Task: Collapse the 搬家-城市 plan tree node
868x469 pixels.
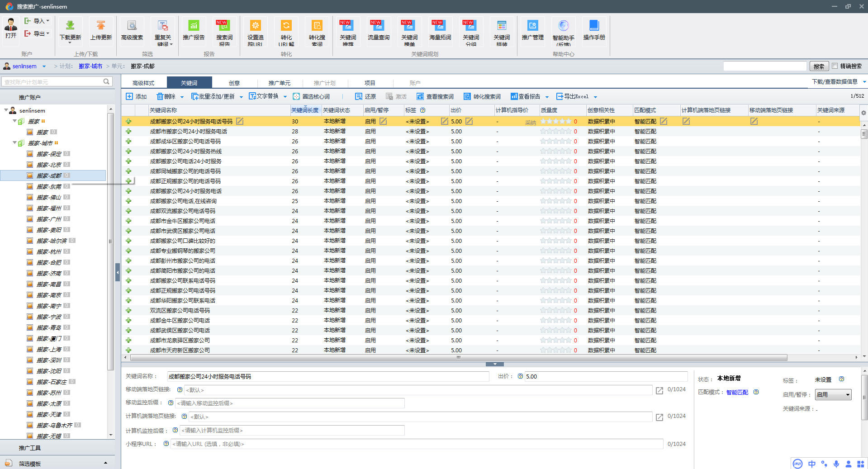Action: coord(15,143)
